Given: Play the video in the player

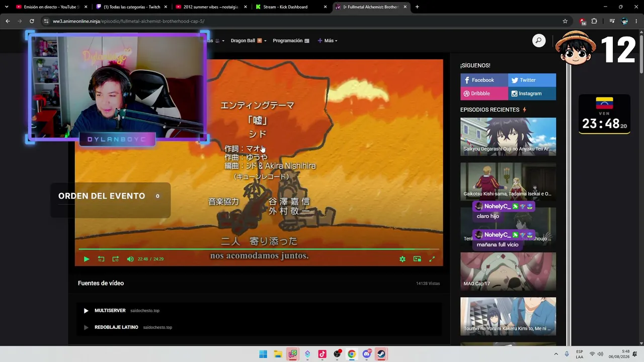Looking at the screenshot, I should [x=86, y=259].
